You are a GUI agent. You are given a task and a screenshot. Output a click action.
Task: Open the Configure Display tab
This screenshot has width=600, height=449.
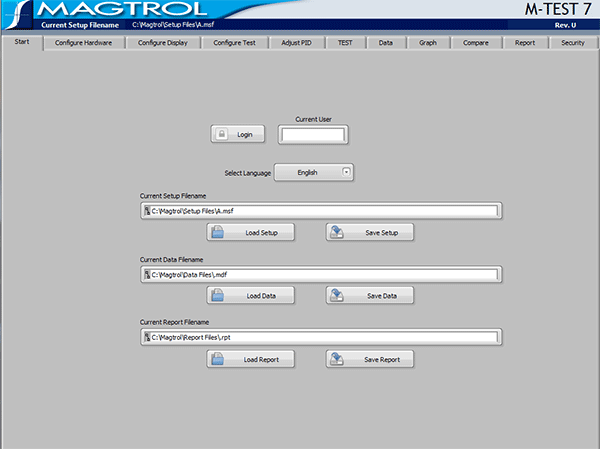(x=163, y=42)
